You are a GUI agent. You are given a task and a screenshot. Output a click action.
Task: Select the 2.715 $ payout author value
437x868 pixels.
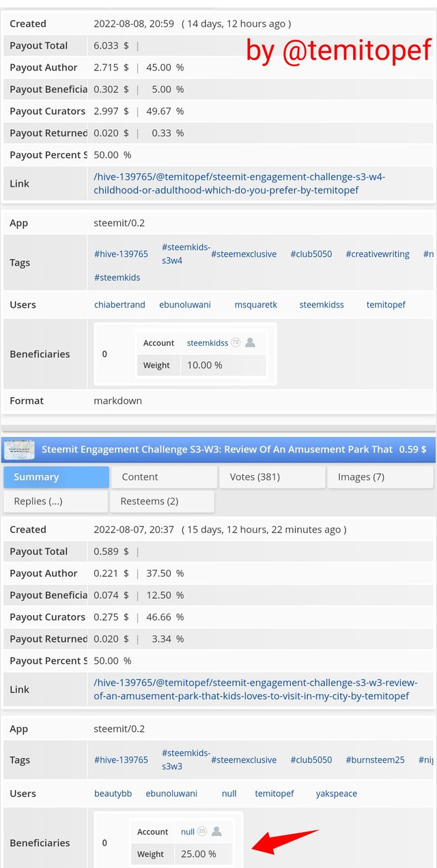tap(111, 68)
